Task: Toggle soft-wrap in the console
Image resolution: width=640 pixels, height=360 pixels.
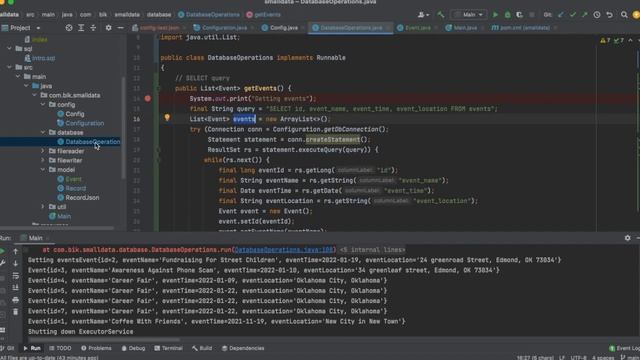Action: [16, 276]
